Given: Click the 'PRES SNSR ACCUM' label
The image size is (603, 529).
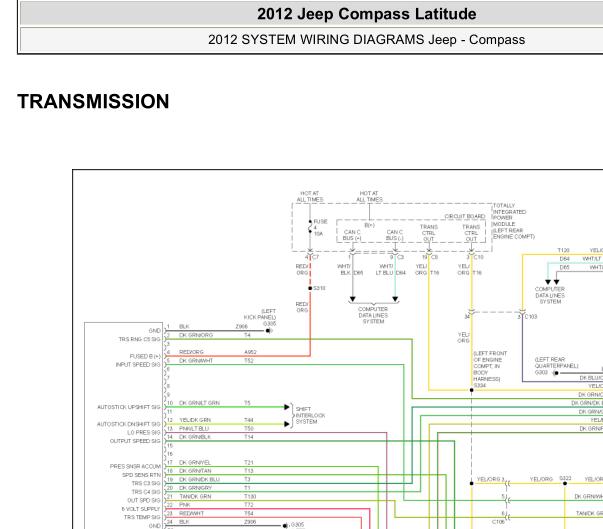Looking at the screenshot, I should click(x=135, y=466).
